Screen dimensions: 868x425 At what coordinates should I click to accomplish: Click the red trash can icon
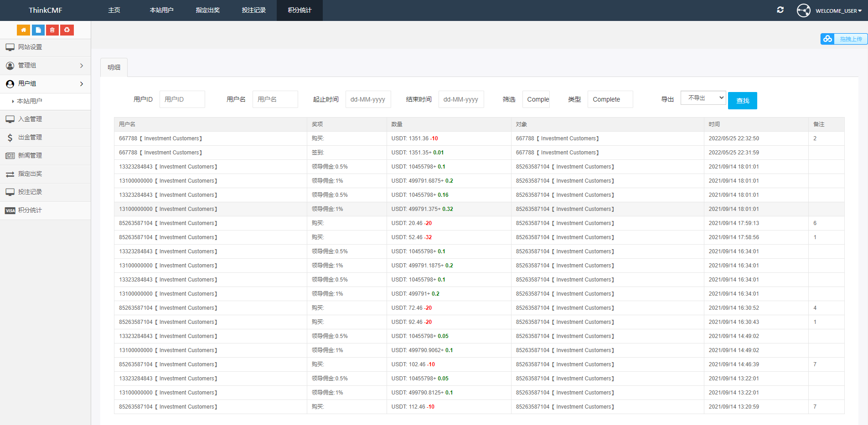pos(52,30)
